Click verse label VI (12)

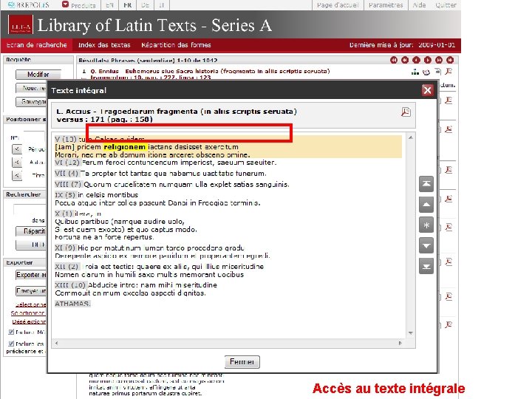pos(67,163)
